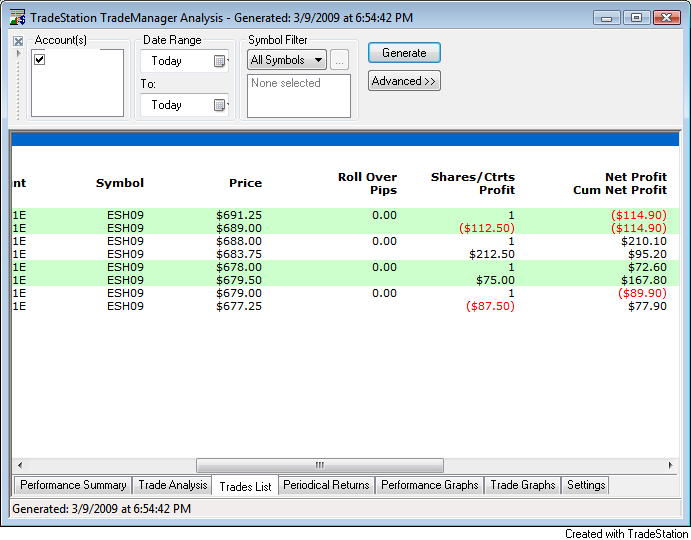Click the horizontal scrollbar left arrow

coord(20,465)
